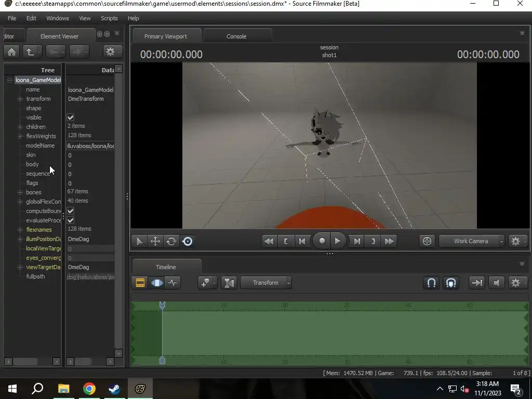Toggle frame snapping magnet
The height and width of the screenshot is (399, 532).
[x=451, y=283]
